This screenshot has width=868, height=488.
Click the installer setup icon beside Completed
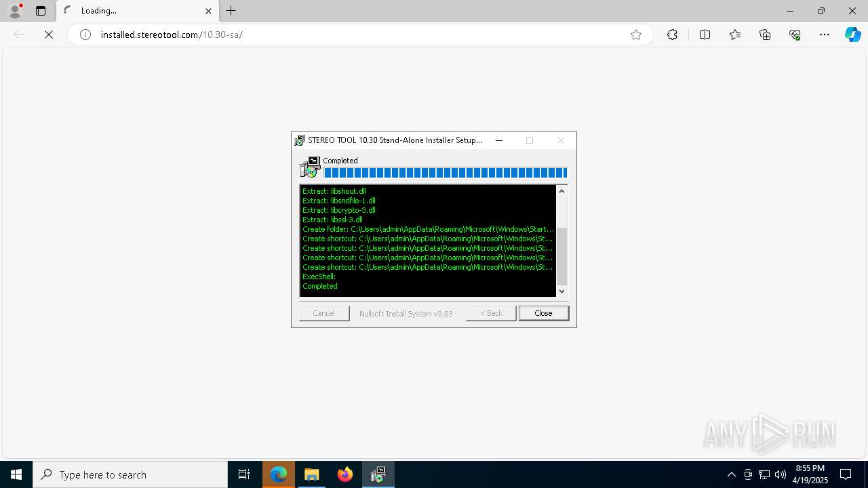pos(310,167)
